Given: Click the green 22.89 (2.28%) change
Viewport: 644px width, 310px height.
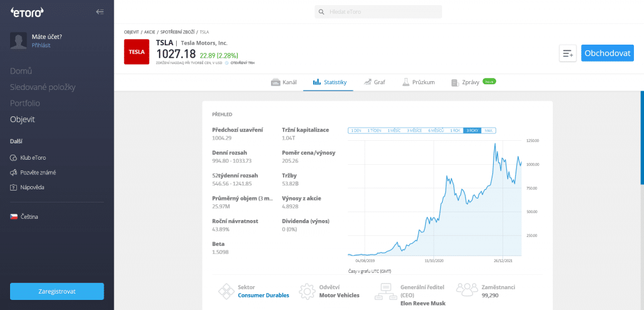Looking at the screenshot, I should tap(219, 55).
